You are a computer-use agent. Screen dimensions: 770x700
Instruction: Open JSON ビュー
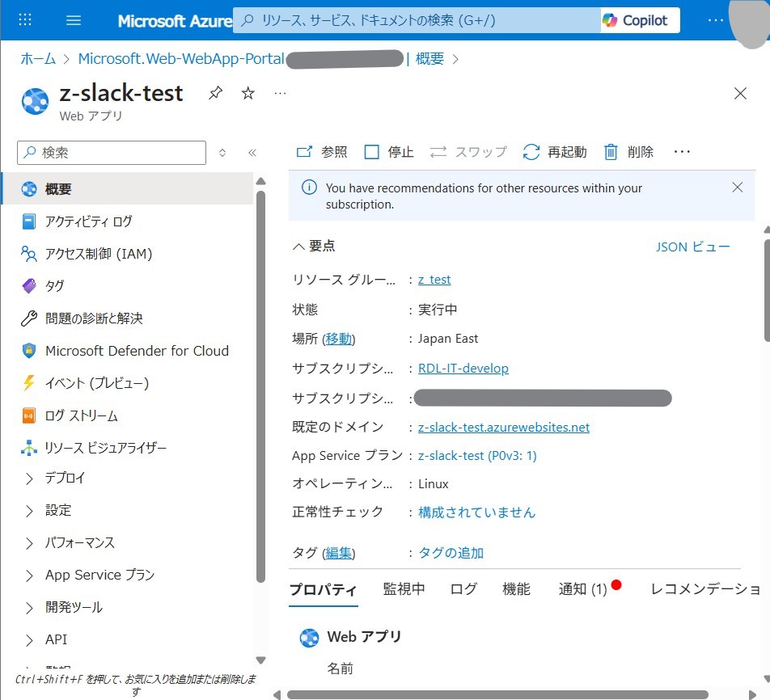pyautogui.click(x=693, y=247)
